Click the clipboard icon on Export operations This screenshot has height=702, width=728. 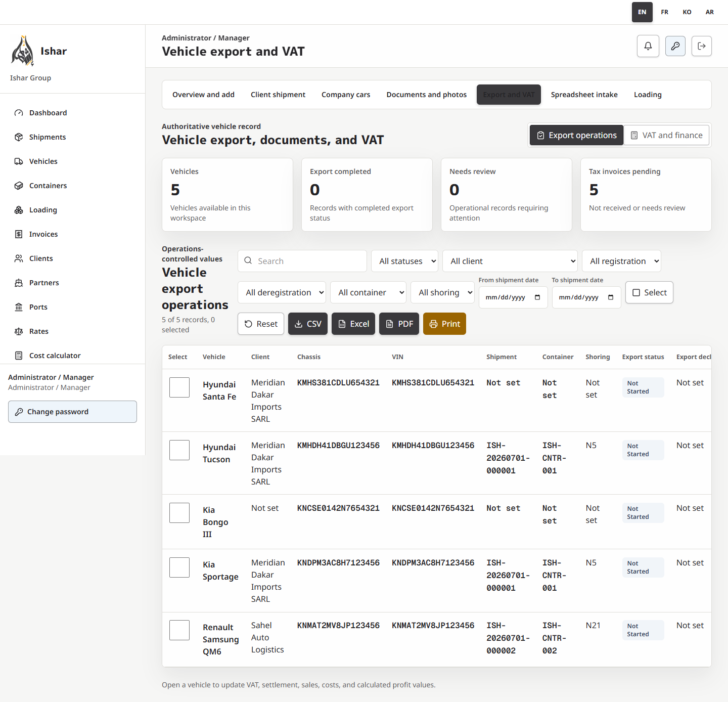pos(541,136)
